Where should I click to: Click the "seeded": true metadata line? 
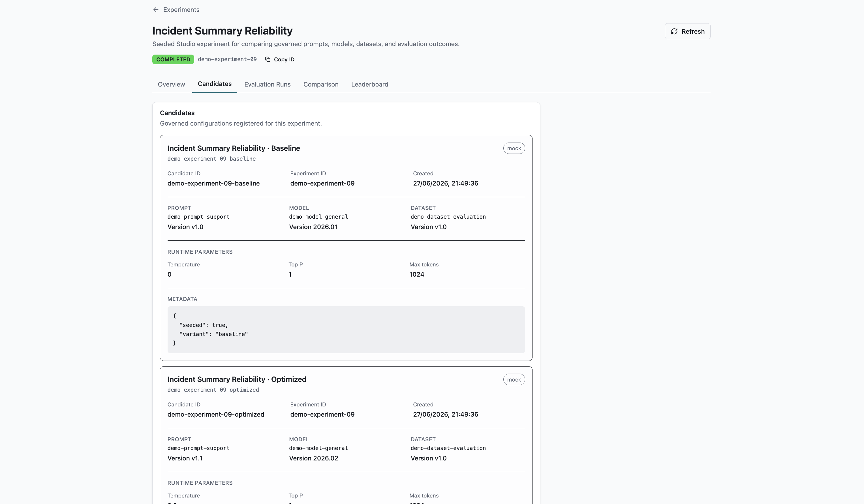(x=204, y=325)
